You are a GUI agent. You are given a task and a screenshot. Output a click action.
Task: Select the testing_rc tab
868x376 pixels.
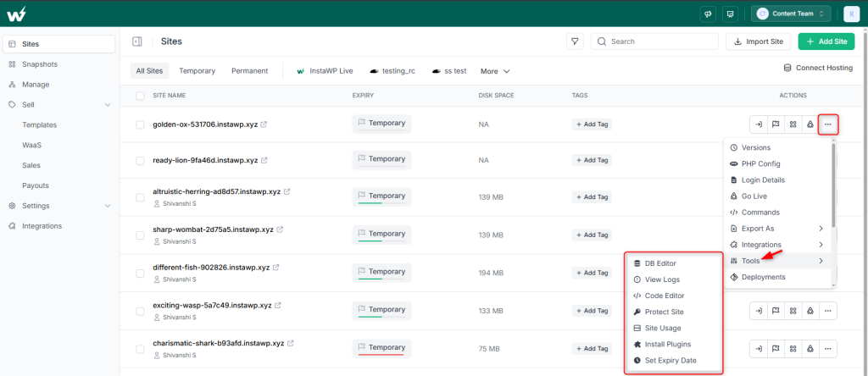click(392, 71)
